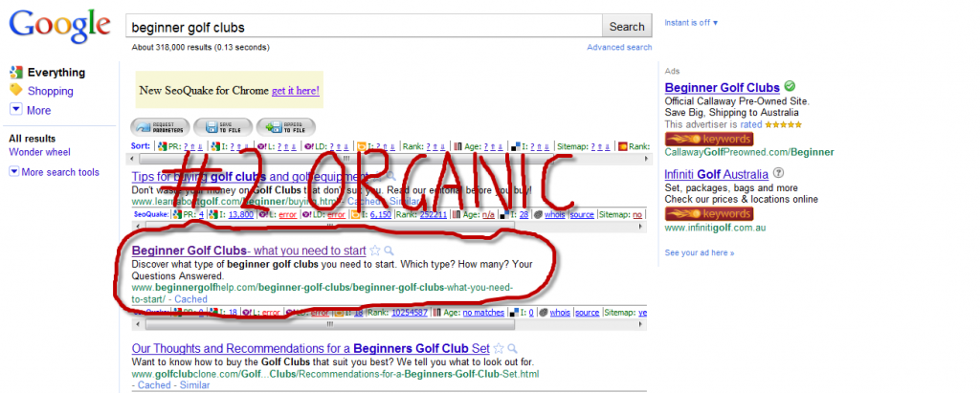Click PR value 4 for learnaboutgolf result
The width and height of the screenshot is (980, 393).
(x=201, y=214)
